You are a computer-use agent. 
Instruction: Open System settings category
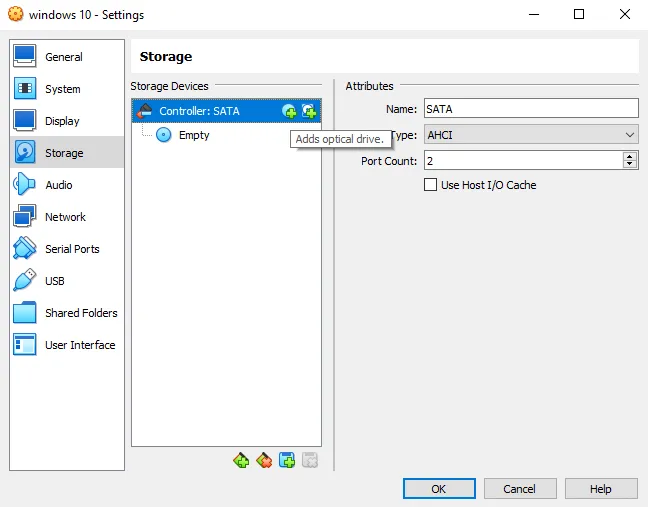67,89
